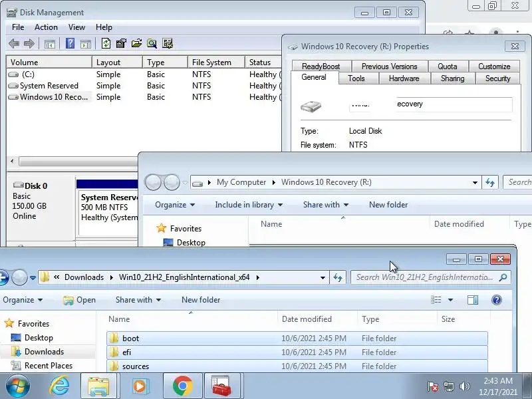Screen dimensions: 532x399
Task: Open Windows Media Player from the taskbar
Action: pyautogui.click(x=140, y=386)
